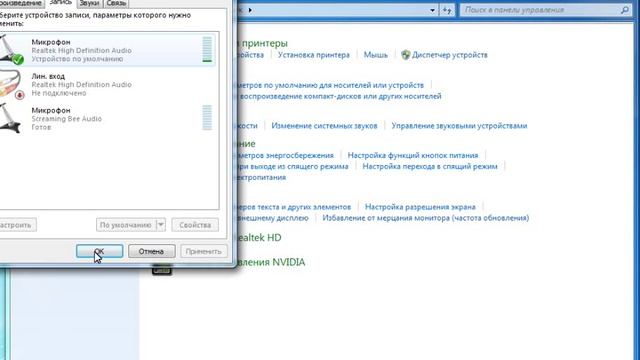The width and height of the screenshot is (640, 360).
Task: Open Изменение системных звуков link
Action: (324, 126)
